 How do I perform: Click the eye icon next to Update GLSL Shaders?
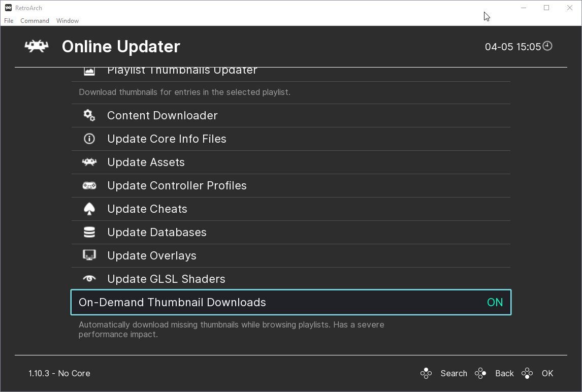[89, 279]
